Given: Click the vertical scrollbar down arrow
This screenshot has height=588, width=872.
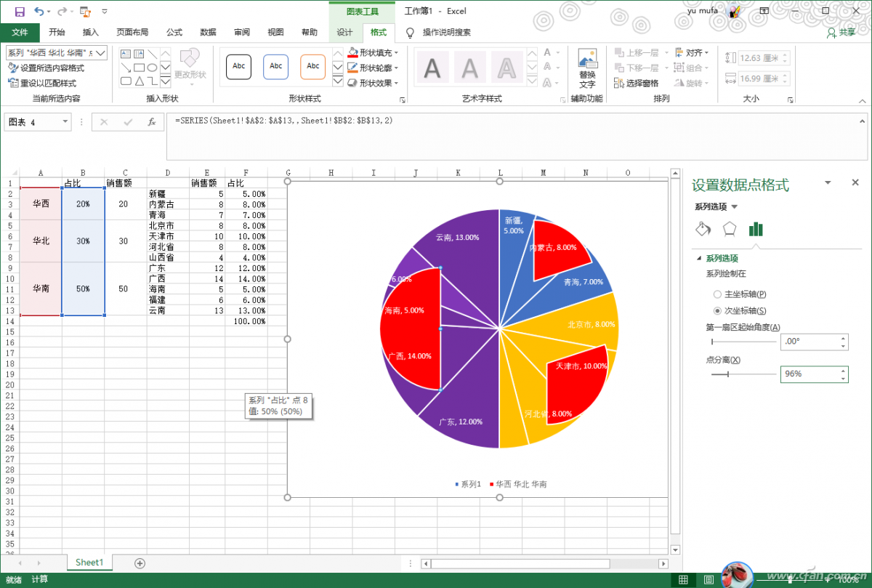Looking at the screenshot, I should 675,550.
